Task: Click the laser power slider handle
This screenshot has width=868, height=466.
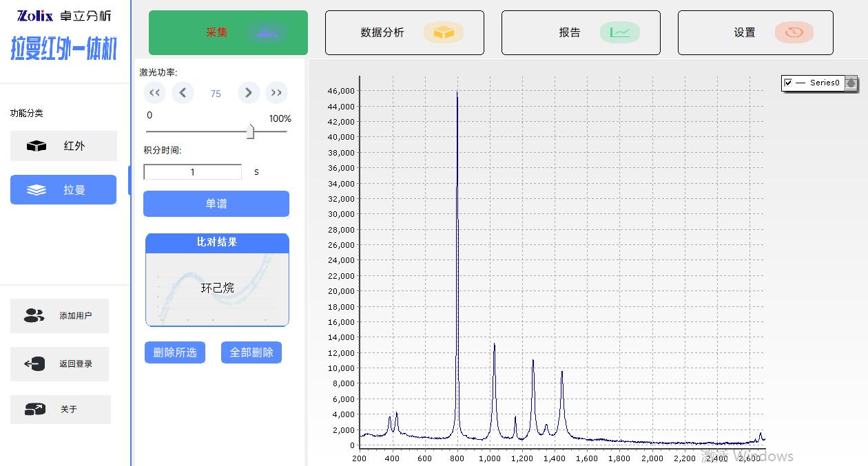Action: coord(250,131)
